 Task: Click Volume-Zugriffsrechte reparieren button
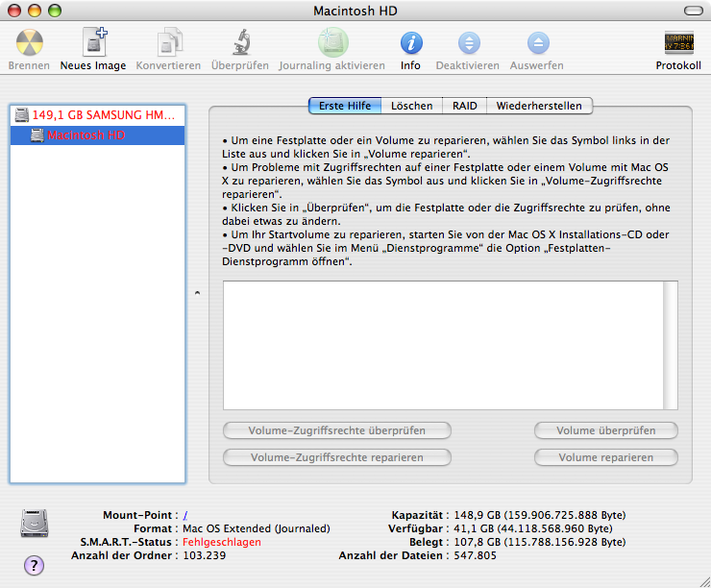(x=337, y=457)
